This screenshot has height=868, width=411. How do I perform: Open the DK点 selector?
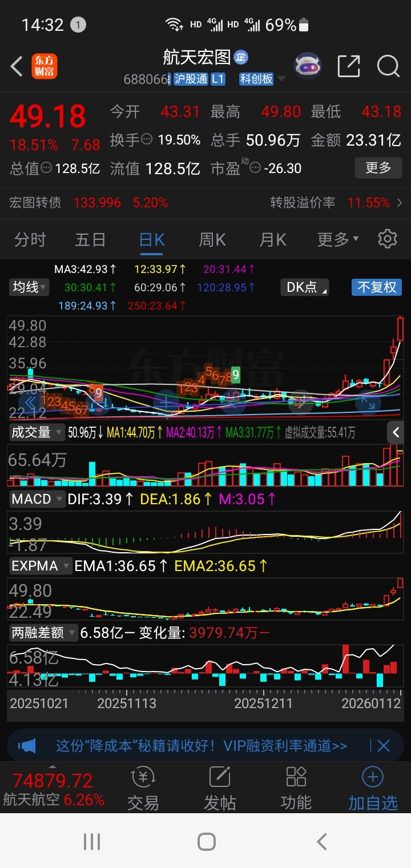coord(304,287)
